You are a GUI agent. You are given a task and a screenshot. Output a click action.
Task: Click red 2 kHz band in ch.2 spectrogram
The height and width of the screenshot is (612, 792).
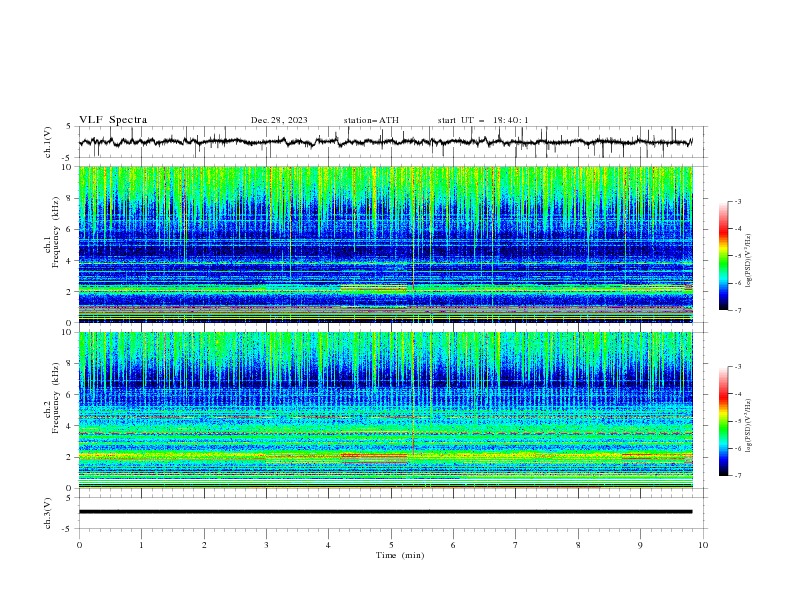point(374,456)
